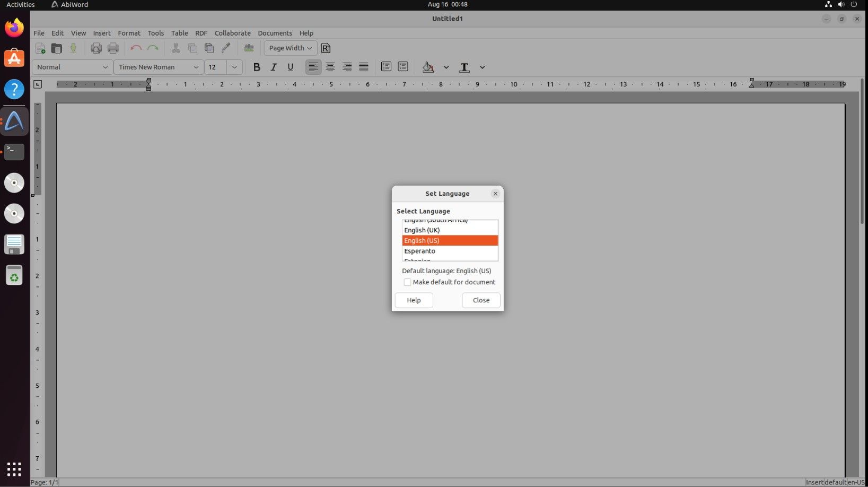Open AbiWord from the Ubuntu dock

14,121
